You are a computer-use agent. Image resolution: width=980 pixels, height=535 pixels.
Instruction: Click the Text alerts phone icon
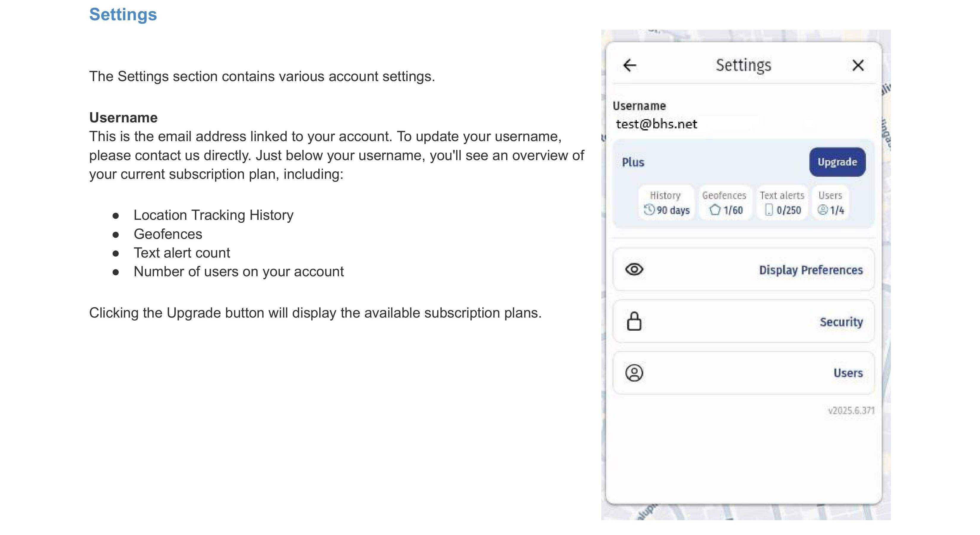[x=769, y=210]
